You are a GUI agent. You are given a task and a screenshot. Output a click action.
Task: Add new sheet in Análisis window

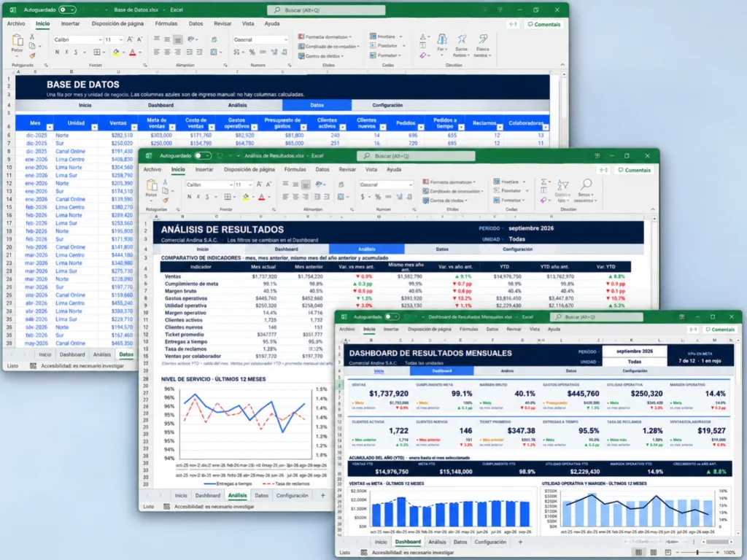point(322,496)
